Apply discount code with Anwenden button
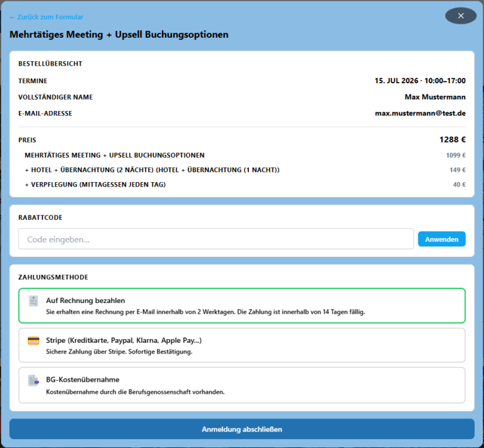 (x=441, y=239)
